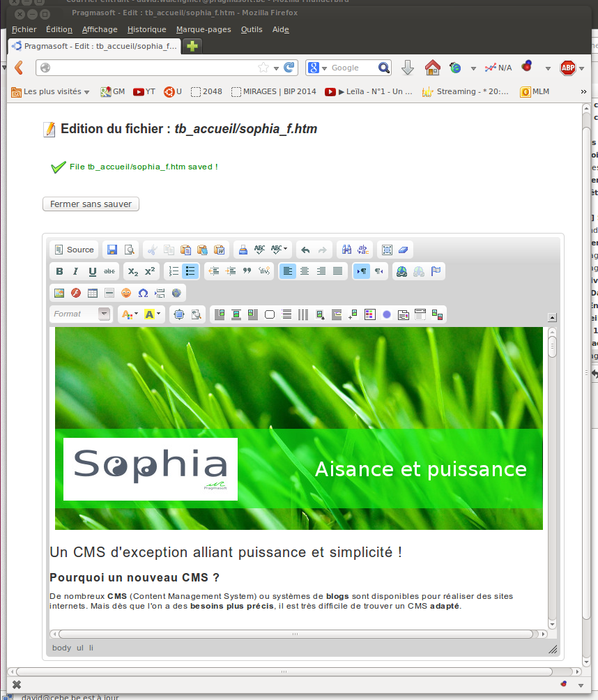
Task: Open the Édition menu
Action: [x=59, y=29]
